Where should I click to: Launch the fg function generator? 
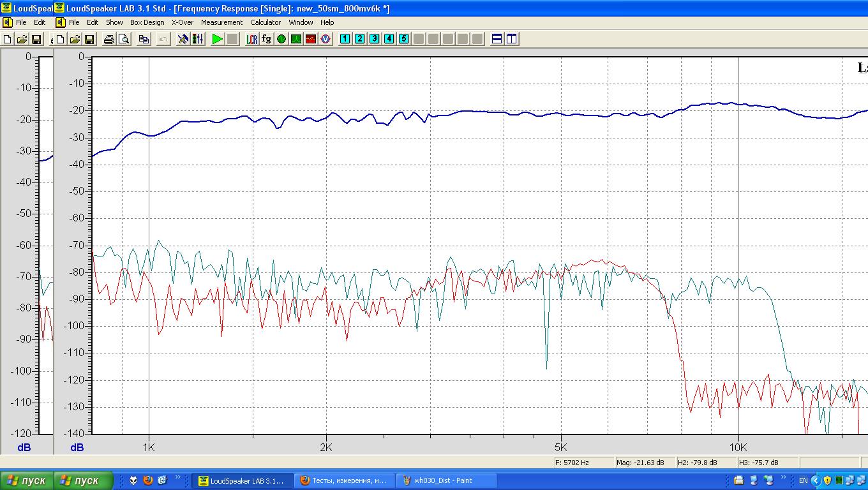[x=266, y=39]
